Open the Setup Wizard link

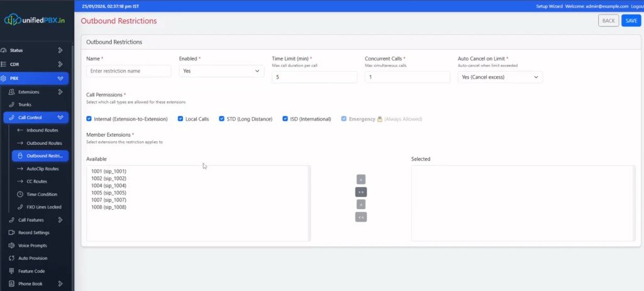pyautogui.click(x=550, y=6)
